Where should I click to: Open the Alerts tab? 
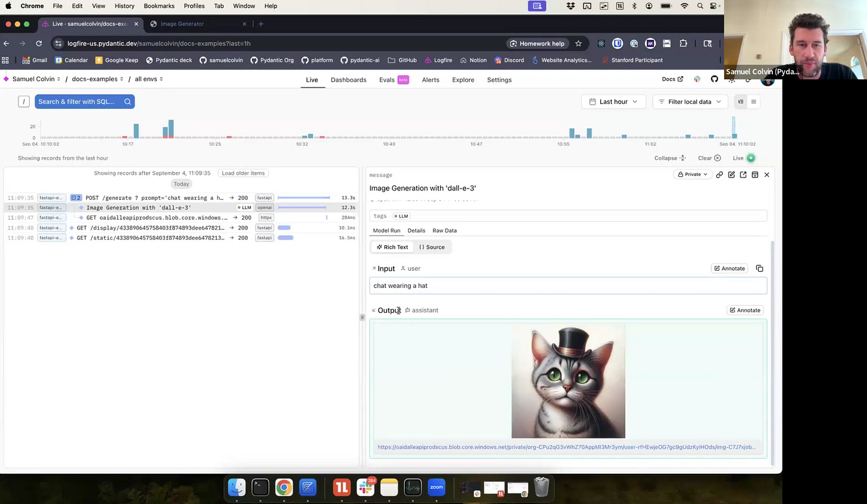click(431, 80)
